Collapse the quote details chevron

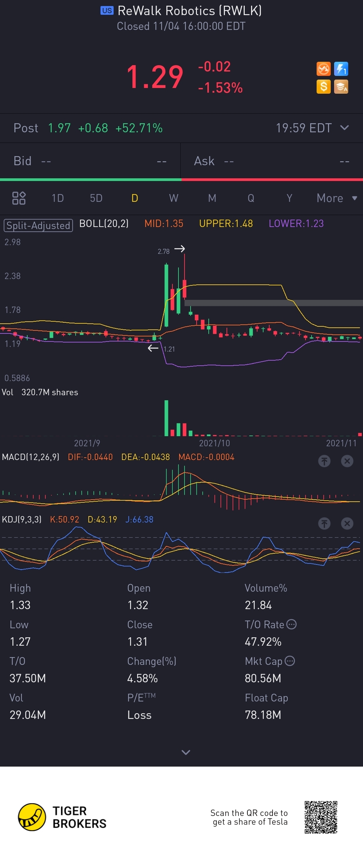tap(186, 752)
